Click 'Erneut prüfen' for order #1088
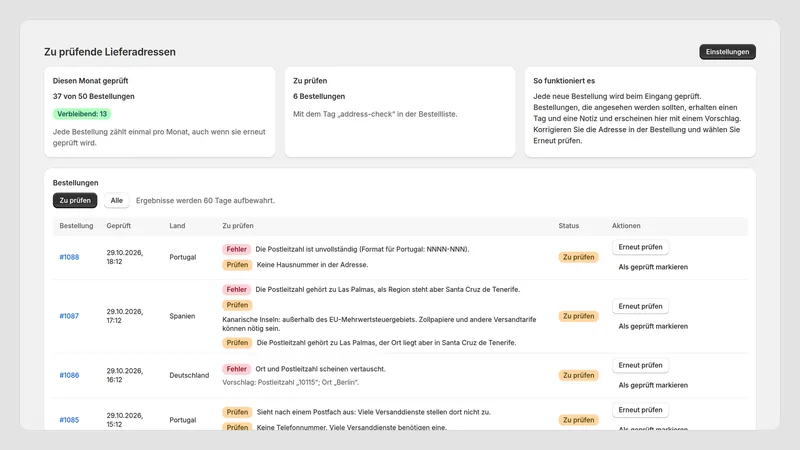This screenshot has height=450, width=800. [x=640, y=247]
